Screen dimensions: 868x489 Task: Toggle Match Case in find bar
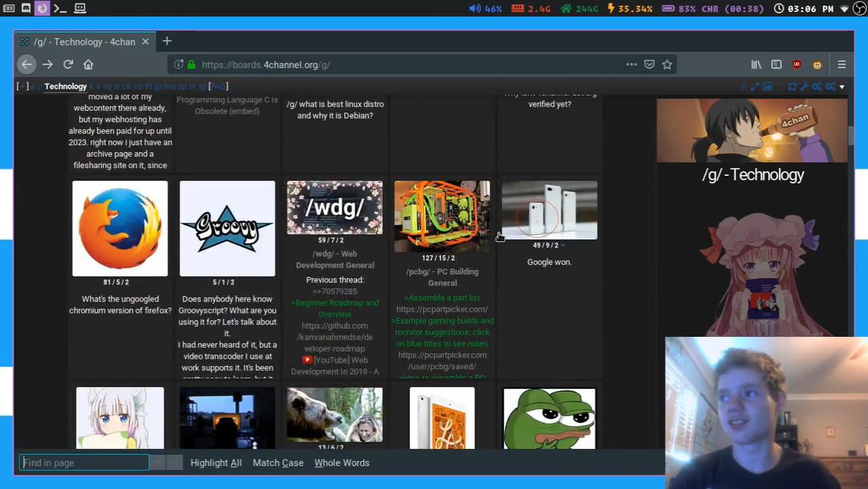(278, 463)
